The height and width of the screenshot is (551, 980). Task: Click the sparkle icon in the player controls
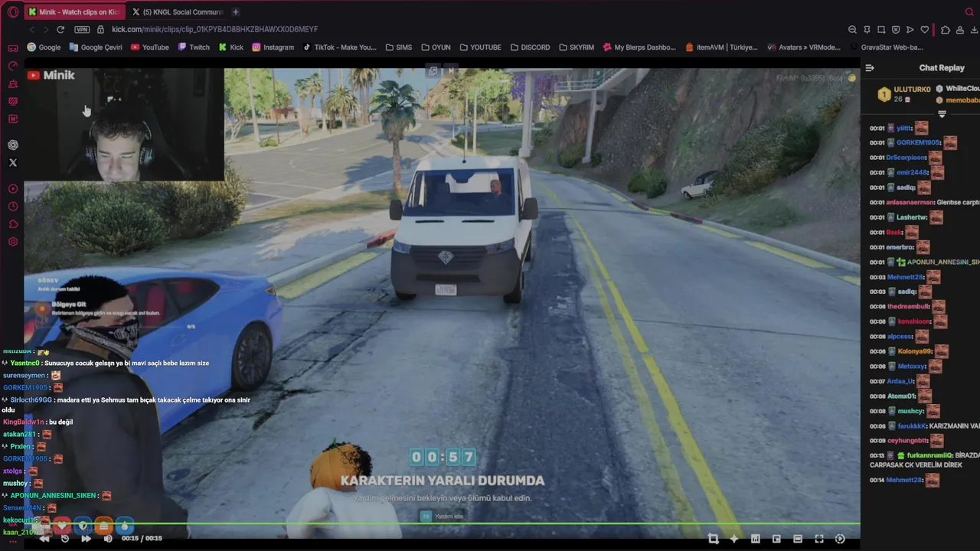click(734, 539)
